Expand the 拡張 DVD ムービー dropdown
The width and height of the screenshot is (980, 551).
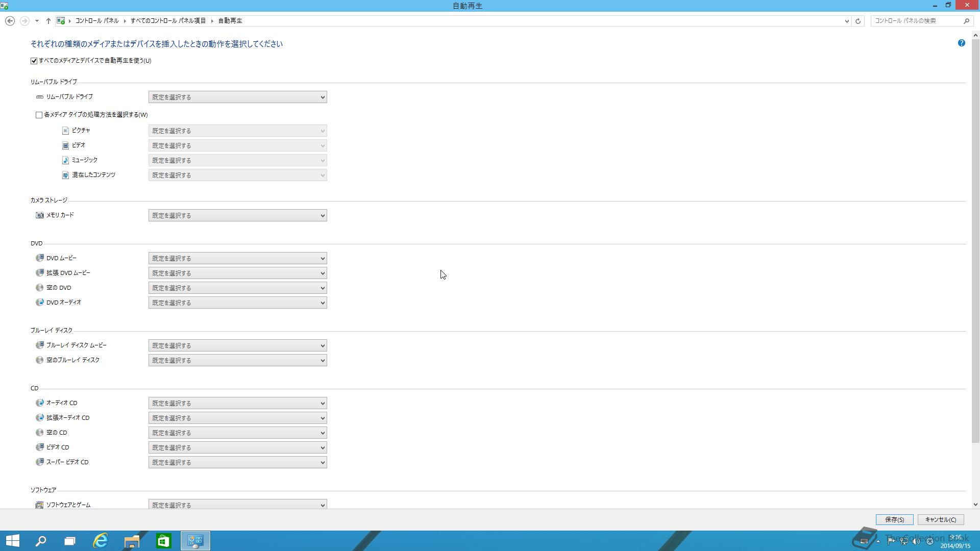pos(238,273)
